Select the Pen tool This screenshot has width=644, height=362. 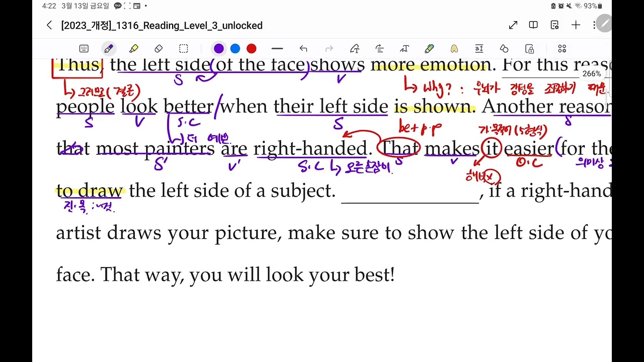pyautogui.click(x=109, y=49)
